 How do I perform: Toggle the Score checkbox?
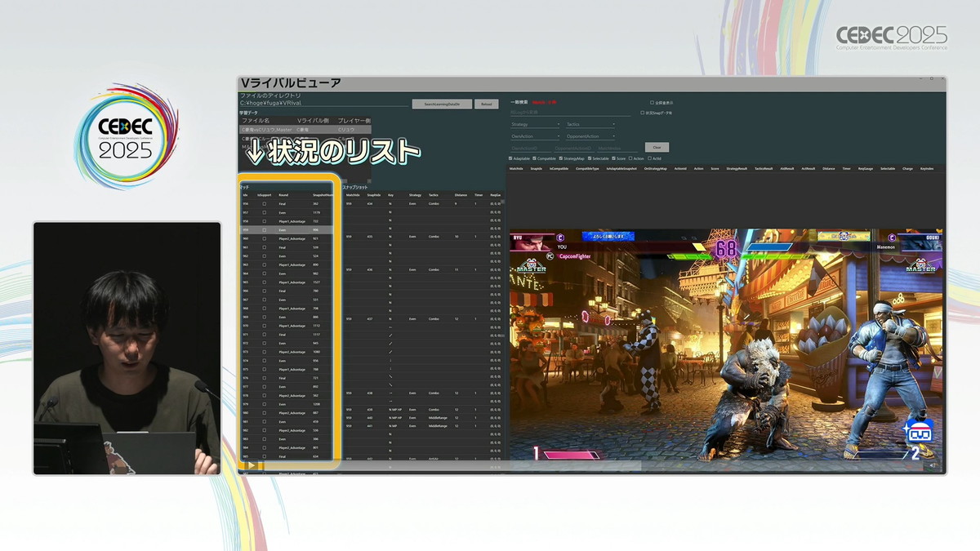coord(613,158)
